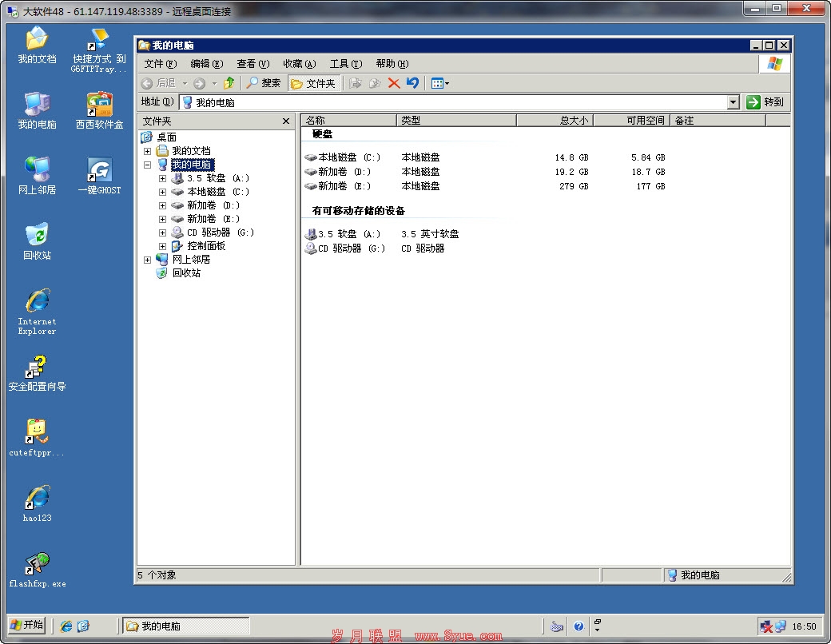Click the Up folder toolbar icon
This screenshot has width=831, height=644.
(x=229, y=82)
